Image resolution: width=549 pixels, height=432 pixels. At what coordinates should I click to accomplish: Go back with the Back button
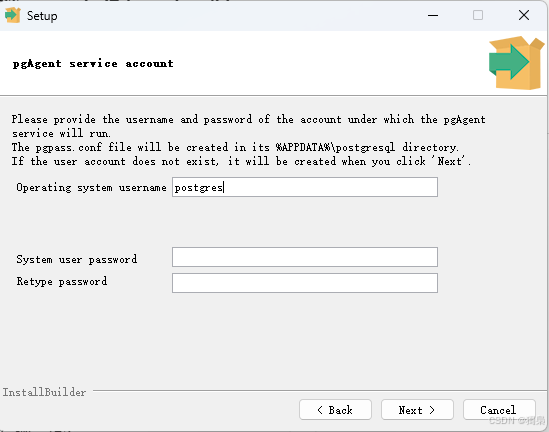pyautogui.click(x=335, y=410)
